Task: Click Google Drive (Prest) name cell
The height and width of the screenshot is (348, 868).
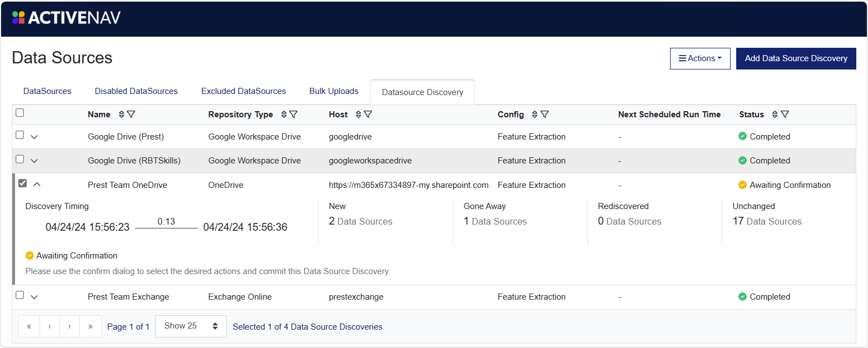Action: coord(126,137)
